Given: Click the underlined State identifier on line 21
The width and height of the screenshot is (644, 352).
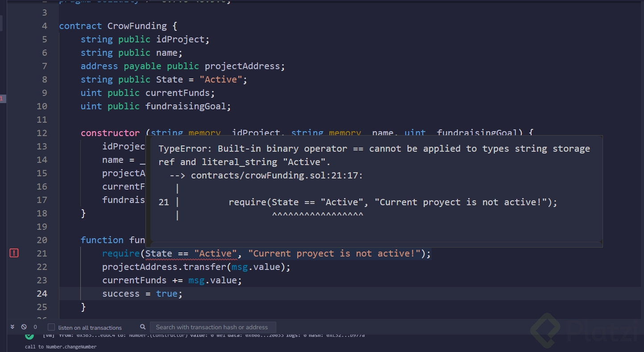Looking at the screenshot, I should coord(159,253).
